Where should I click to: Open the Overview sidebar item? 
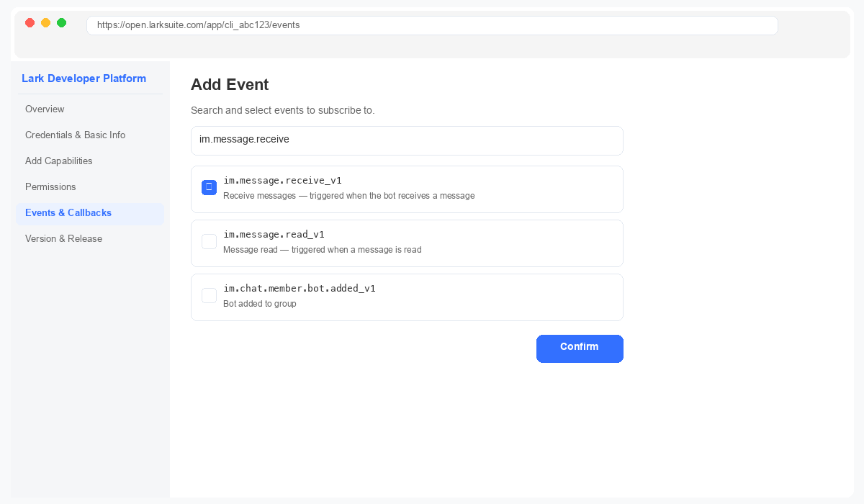tap(90, 109)
